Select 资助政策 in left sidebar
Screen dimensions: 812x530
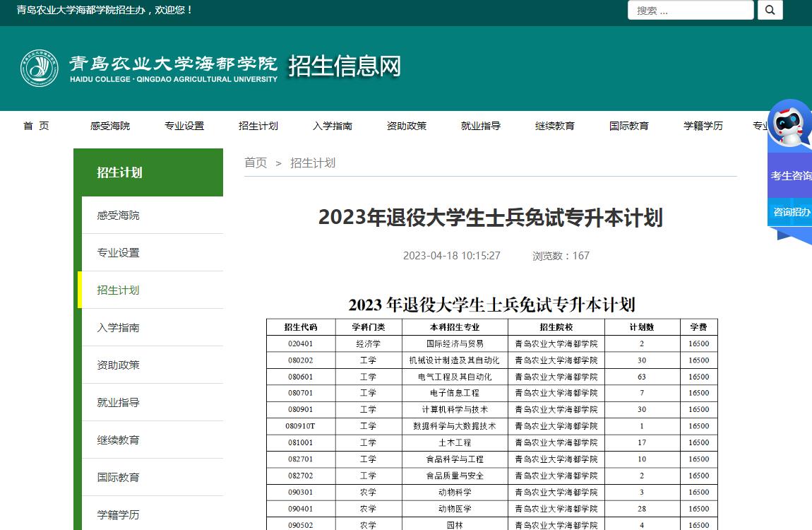pos(153,365)
